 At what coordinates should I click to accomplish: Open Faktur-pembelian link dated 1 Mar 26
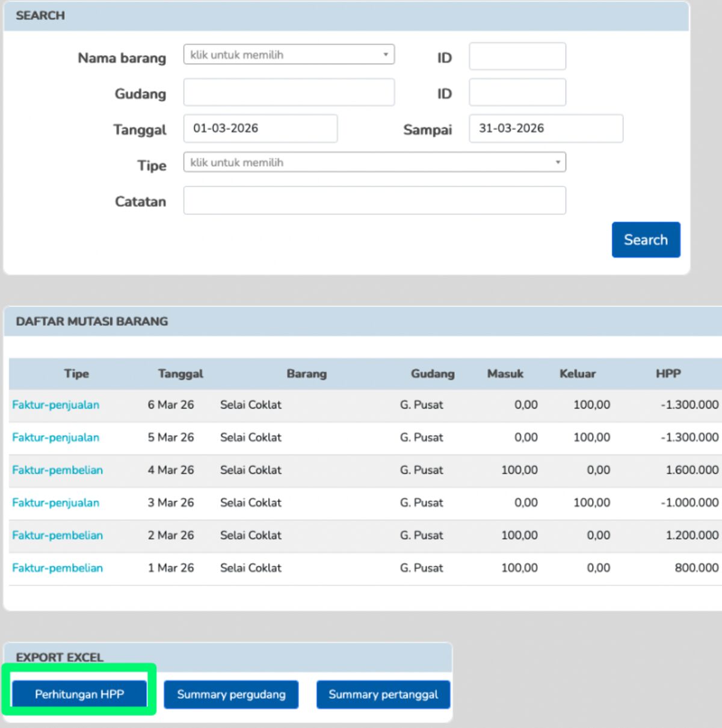pos(58,567)
